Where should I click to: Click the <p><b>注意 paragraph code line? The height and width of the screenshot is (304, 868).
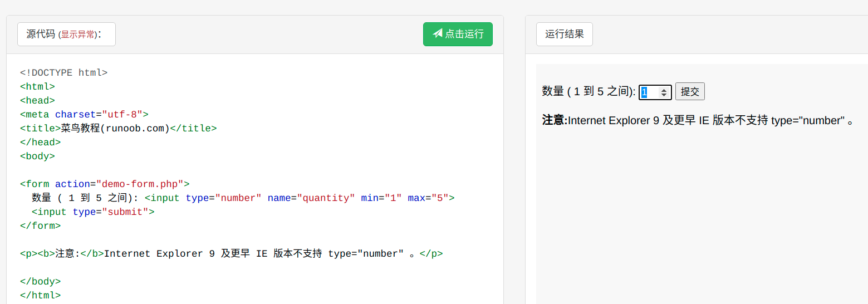(232, 253)
